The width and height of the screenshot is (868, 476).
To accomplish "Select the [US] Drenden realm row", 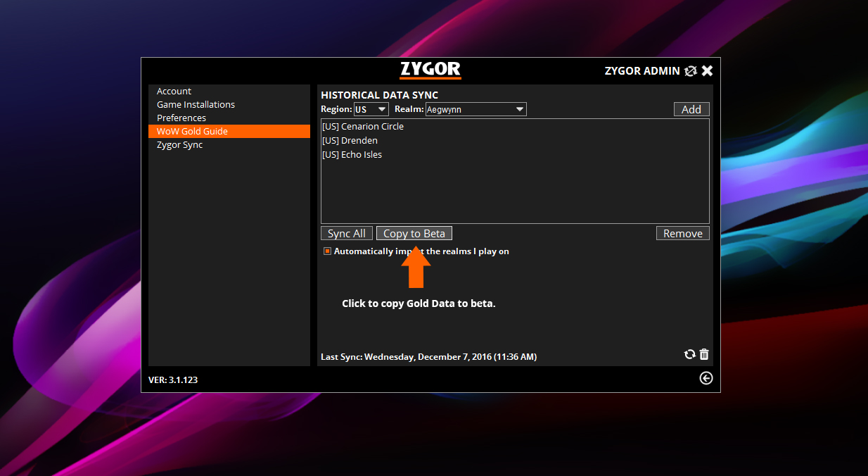I will [x=515, y=141].
